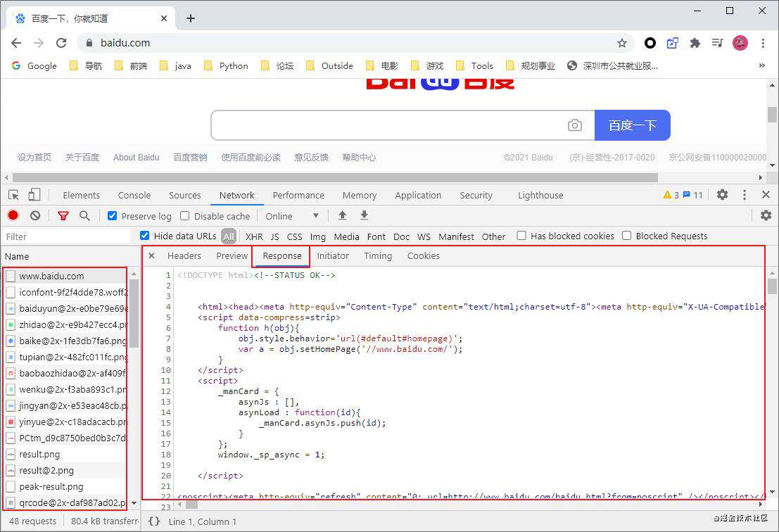Image resolution: width=779 pixels, height=532 pixels.
Task: Click the messages count 11 indicator
Action: [693, 195]
